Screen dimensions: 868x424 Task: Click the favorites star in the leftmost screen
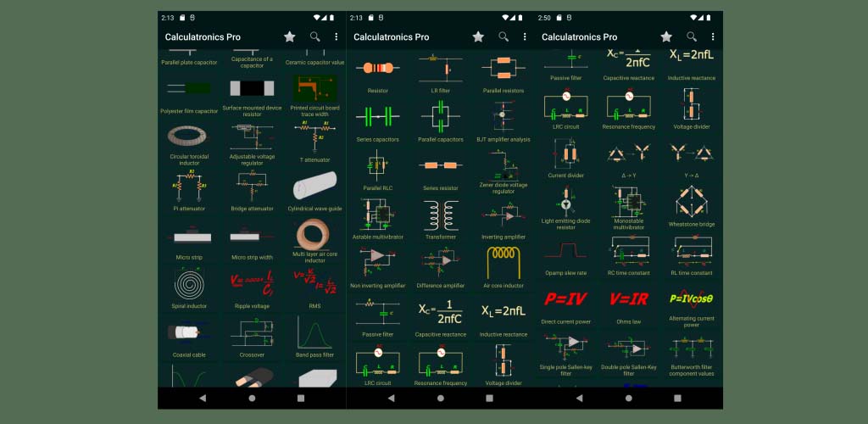(x=290, y=37)
